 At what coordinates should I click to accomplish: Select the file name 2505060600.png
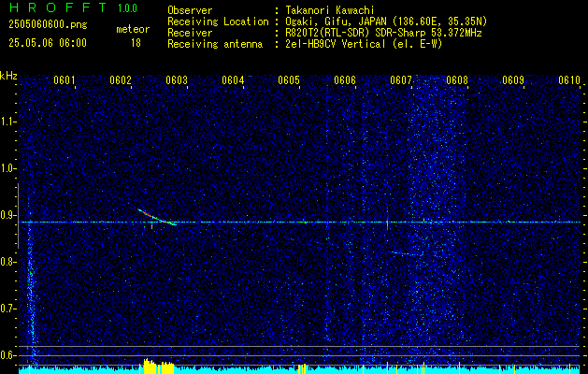pyautogui.click(x=48, y=25)
